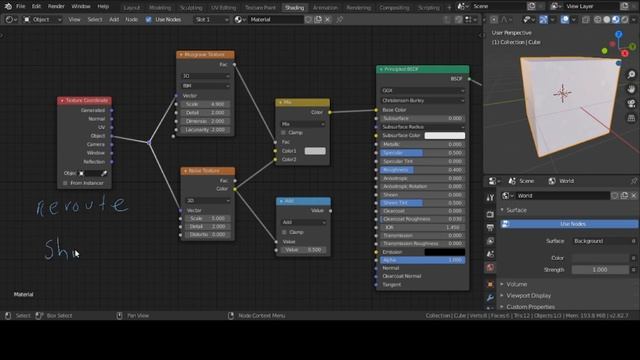Open the node editor Add menu
Viewport: 640px width, 360px height.
tap(114, 20)
